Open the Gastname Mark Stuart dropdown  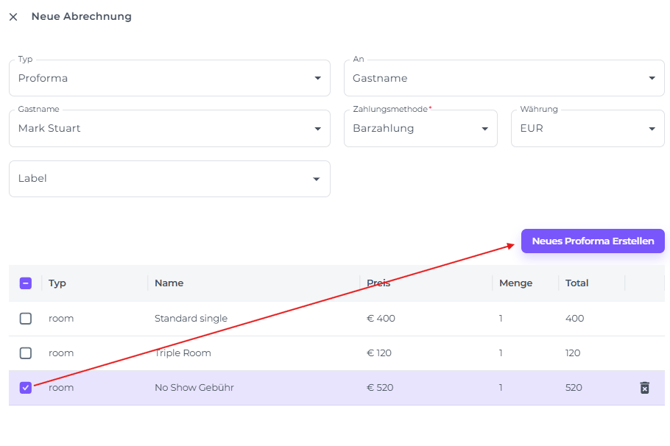(169, 128)
